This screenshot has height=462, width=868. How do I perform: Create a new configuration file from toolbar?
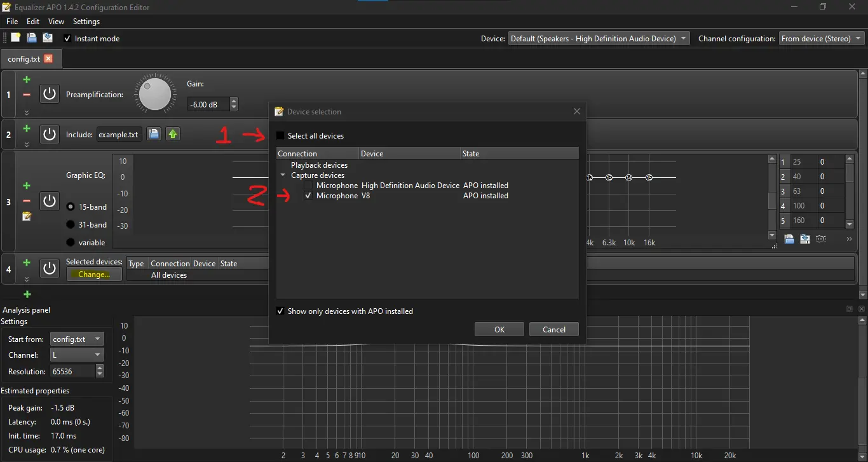(x=16, y=38)
